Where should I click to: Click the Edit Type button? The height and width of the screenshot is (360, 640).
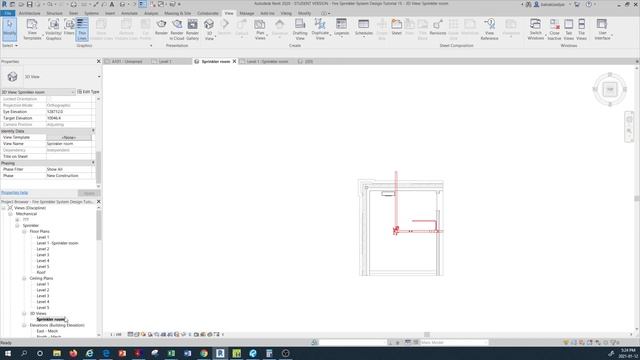click(88, 92)
